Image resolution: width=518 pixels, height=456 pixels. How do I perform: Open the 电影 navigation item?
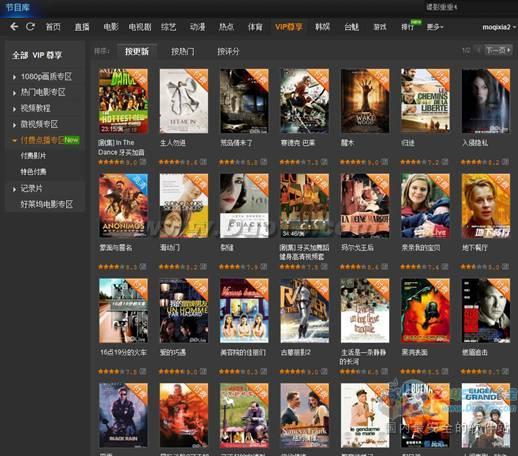(111, 27)
